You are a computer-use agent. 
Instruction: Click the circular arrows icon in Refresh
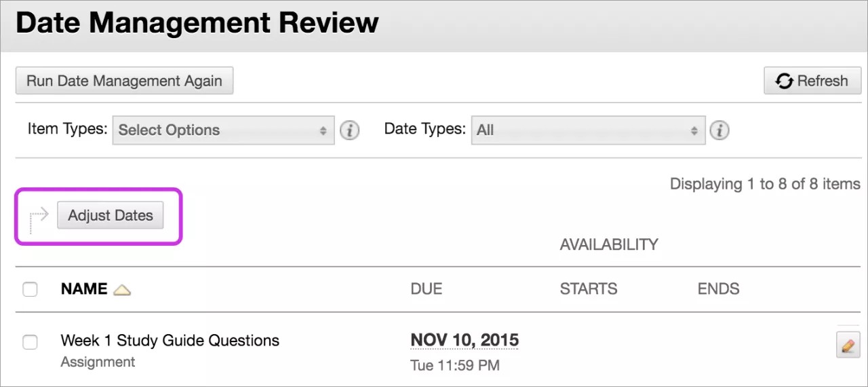pos(785,81)
